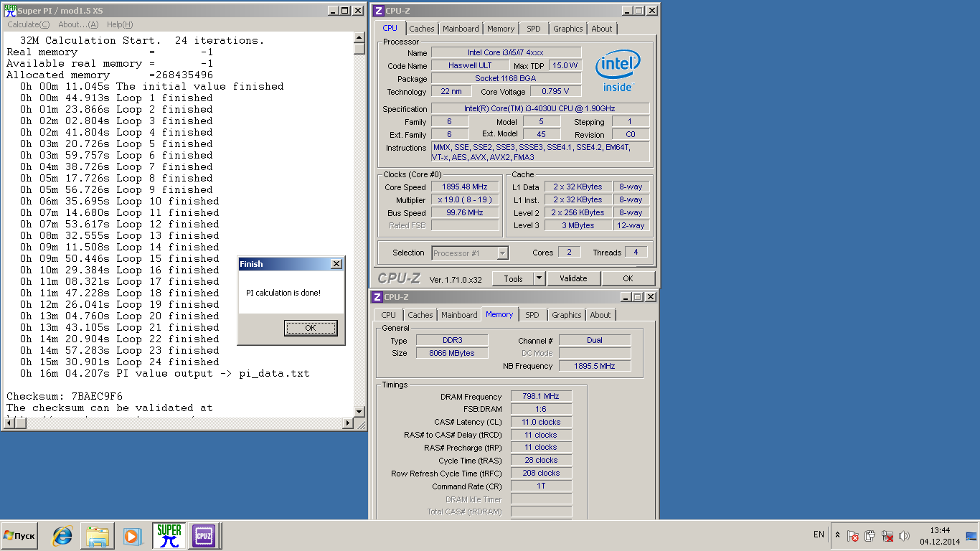Click the NB Frequency value 1895.5 MHz

pyautogui.click(x=595, y=366)
